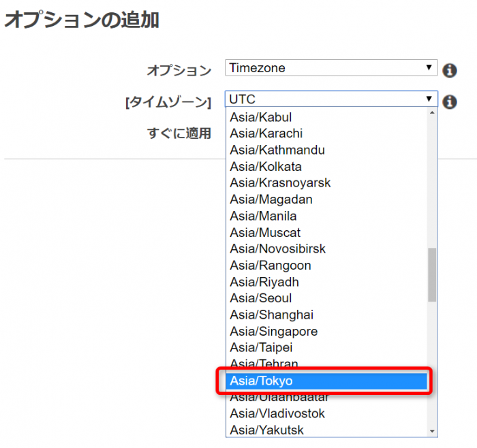Collapse the UTC timezone dropdown arrow
The image size is (477, 448).
(429, 99)
